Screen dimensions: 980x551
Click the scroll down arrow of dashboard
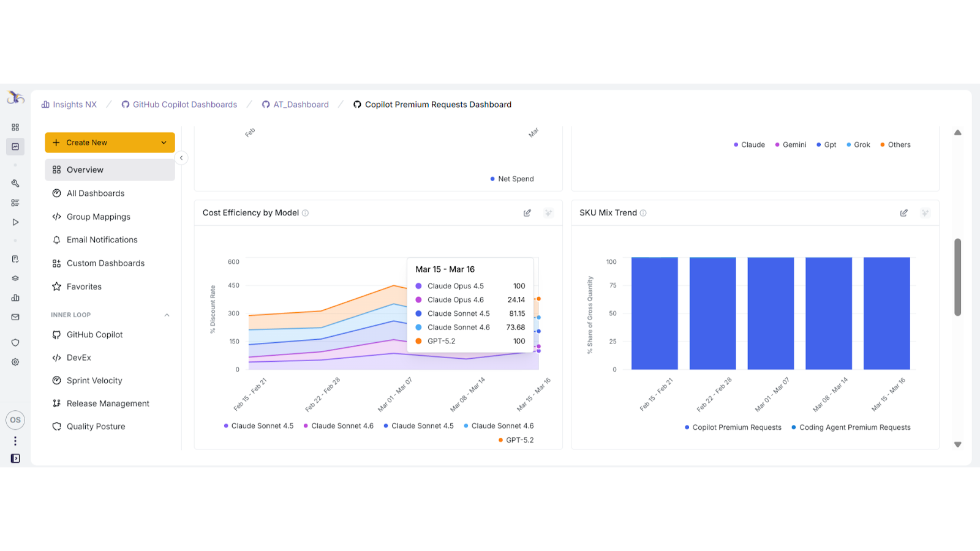tap(957, 444)
